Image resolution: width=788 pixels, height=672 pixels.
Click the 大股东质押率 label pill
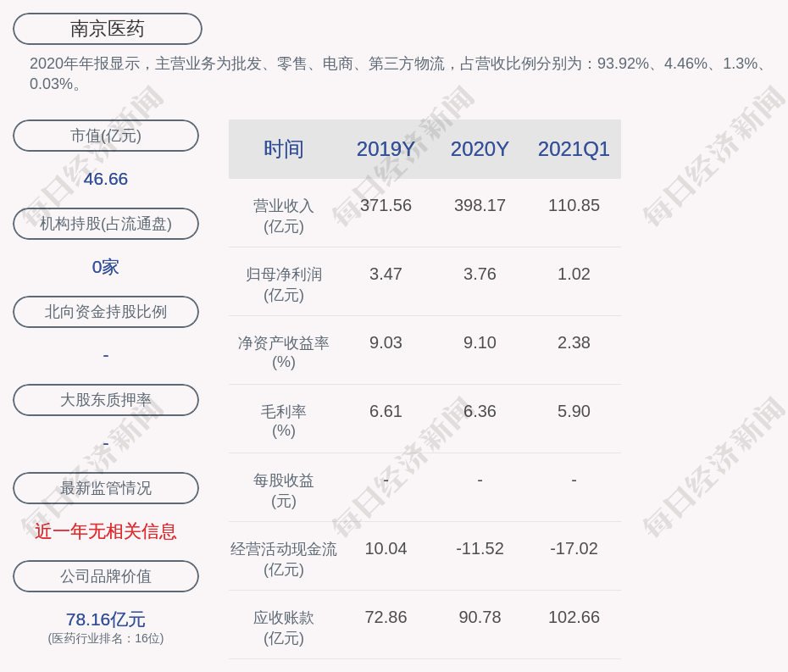coord(106,400)
